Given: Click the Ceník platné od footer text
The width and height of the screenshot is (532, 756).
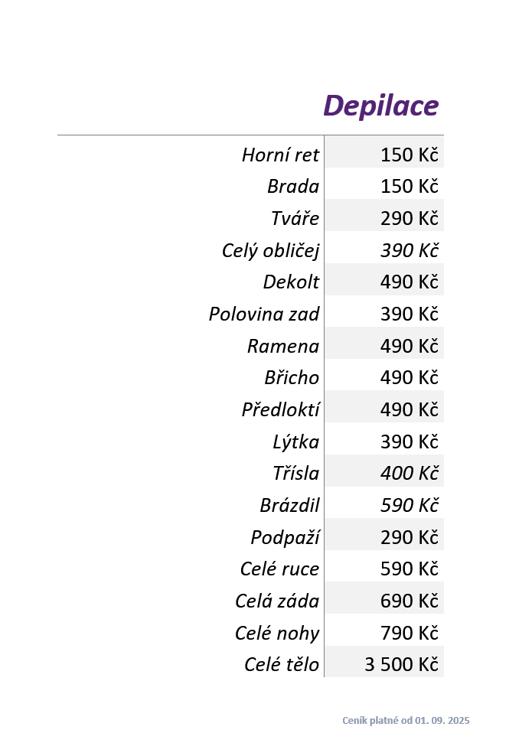Looking at the screenshot, I should (406, 721).
